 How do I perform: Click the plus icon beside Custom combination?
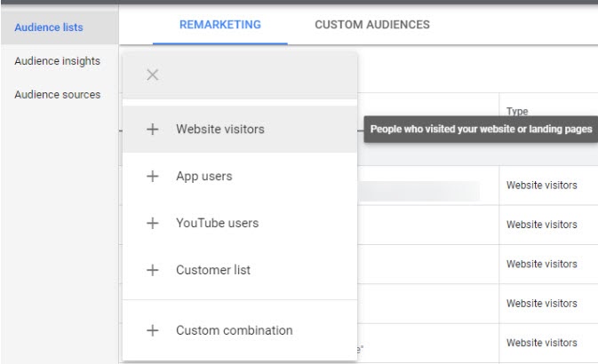point(152,330)
